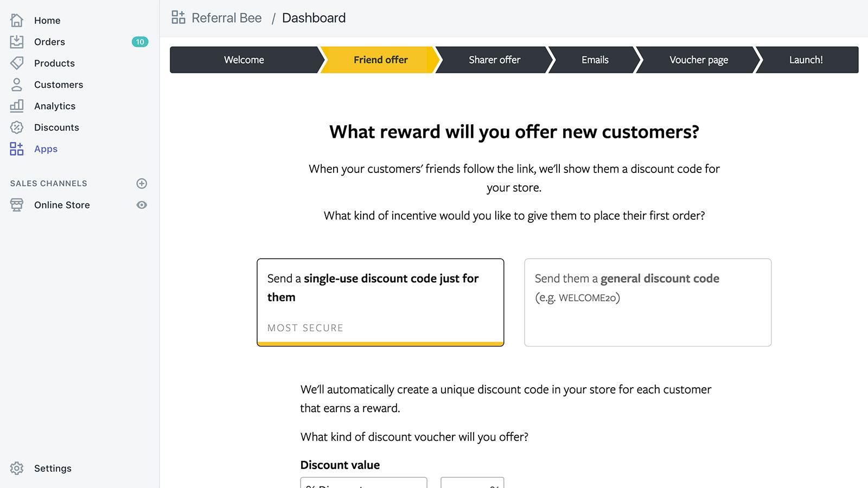
Task: Open Analytics bar chart icon
Action: click(17, 106)
